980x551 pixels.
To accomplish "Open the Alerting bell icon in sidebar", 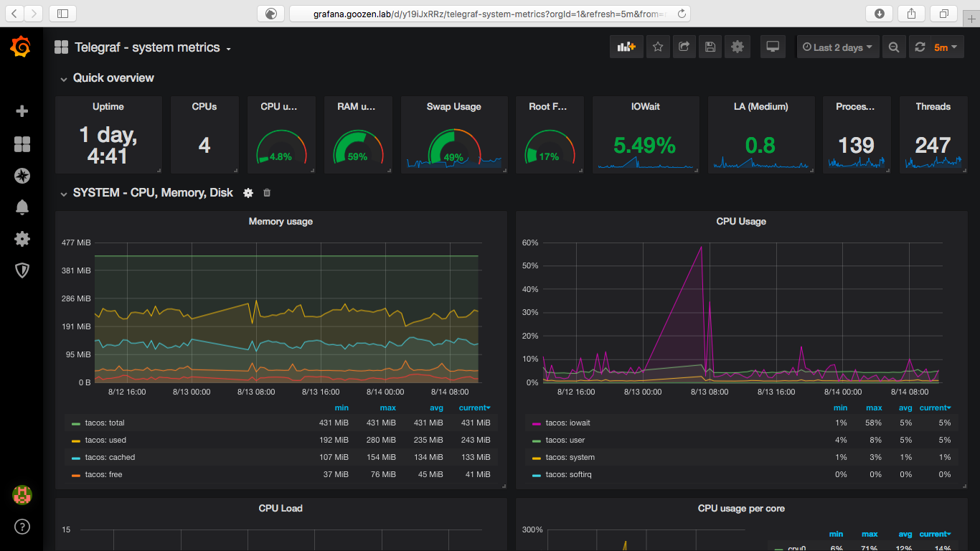I will click(22, 207).
